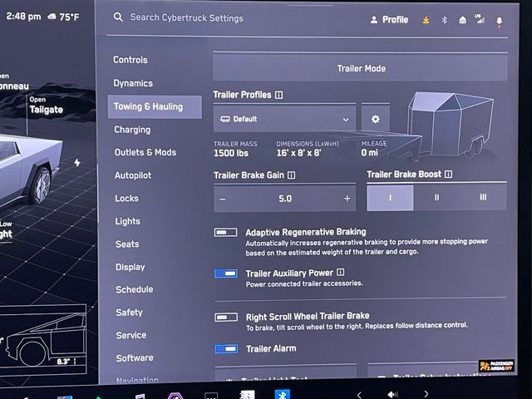532x399 pixels.
Task: Tap the Cybertruck trailer illustration
Action: [450, 126]
